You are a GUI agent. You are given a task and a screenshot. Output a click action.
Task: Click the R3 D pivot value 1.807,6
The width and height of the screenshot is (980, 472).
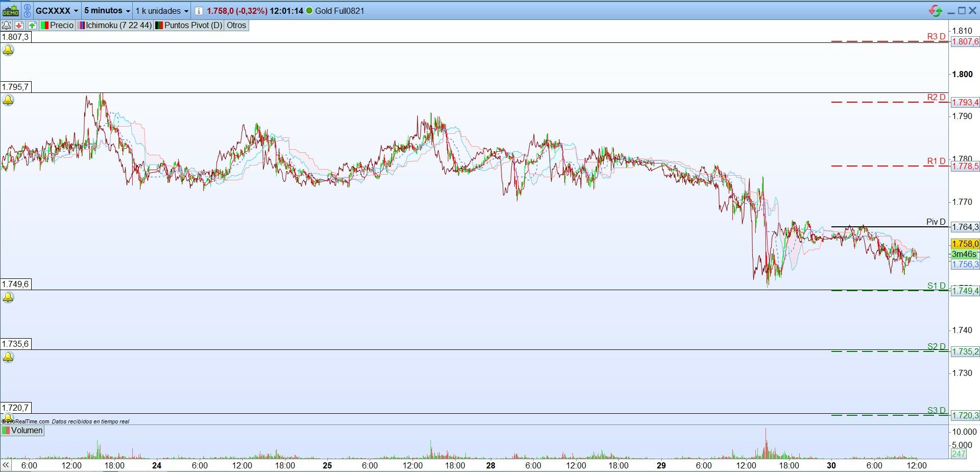pos(965,41)
